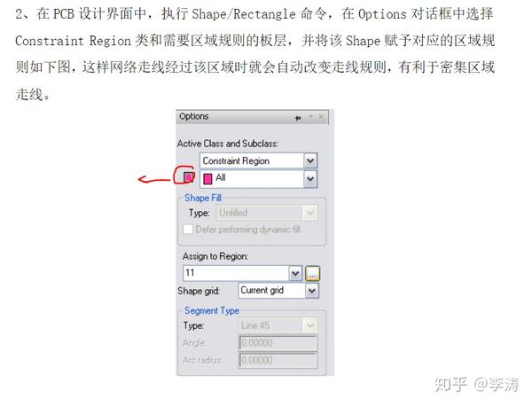Click the Angle value field
Image resolution: width=532 pixels, height=406 pixels.
point(278,342)
